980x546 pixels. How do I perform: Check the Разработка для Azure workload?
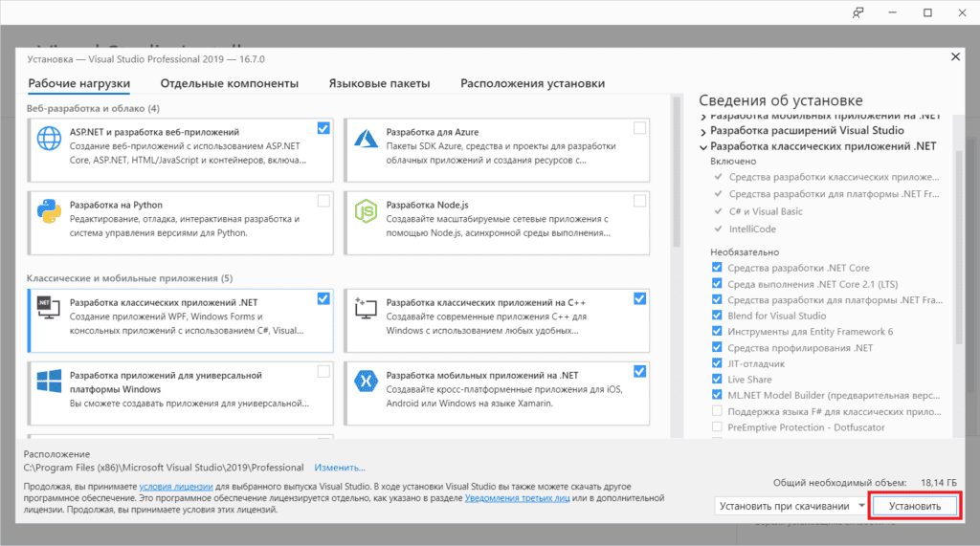click(639, 128)
